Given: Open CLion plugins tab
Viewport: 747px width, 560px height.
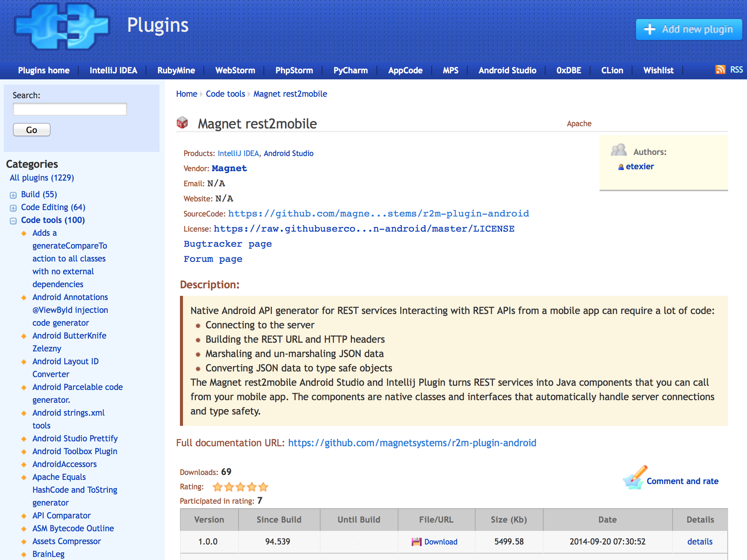Looking at the screenshot, I should 612,70.
